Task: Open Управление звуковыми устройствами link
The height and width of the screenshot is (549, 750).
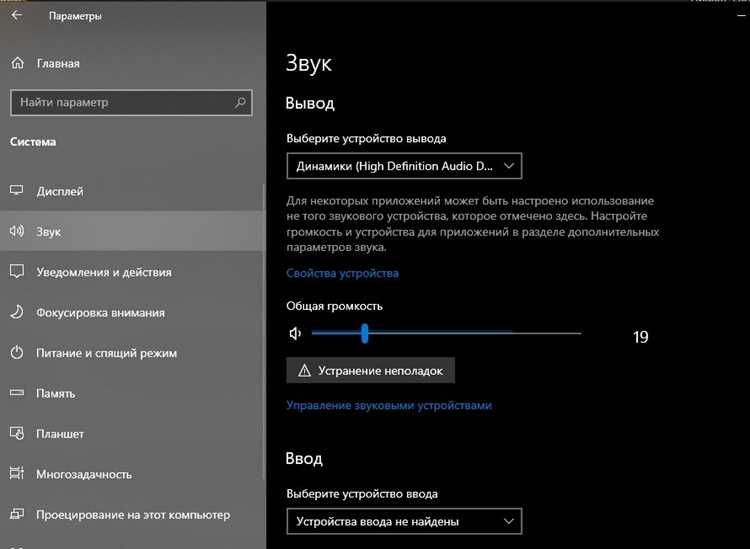Action: [x=389, y=406]
